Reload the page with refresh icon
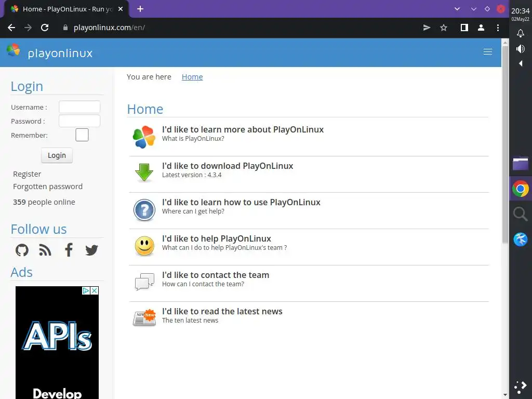 [45, 28]
